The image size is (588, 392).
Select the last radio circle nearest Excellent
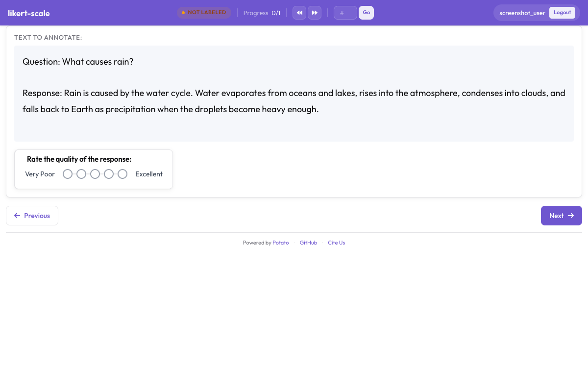coord(122,174)
